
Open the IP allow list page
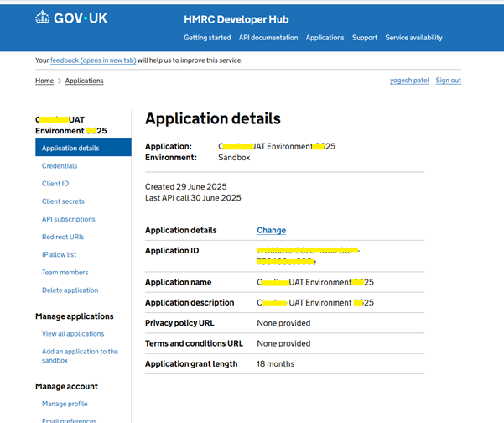[60, 254]
